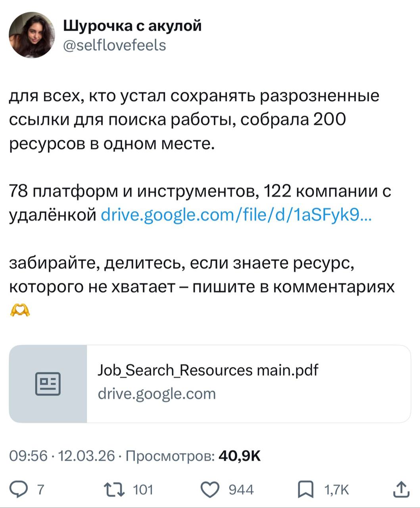Open the Job_Search_Resources main.pdf card title
This screenshot has width=420, height=508.
coord(208,370)
